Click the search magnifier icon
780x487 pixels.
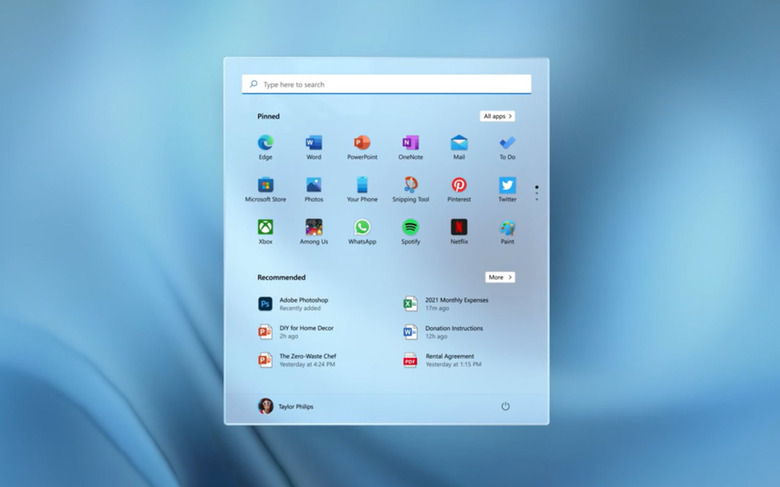[254, 84]
